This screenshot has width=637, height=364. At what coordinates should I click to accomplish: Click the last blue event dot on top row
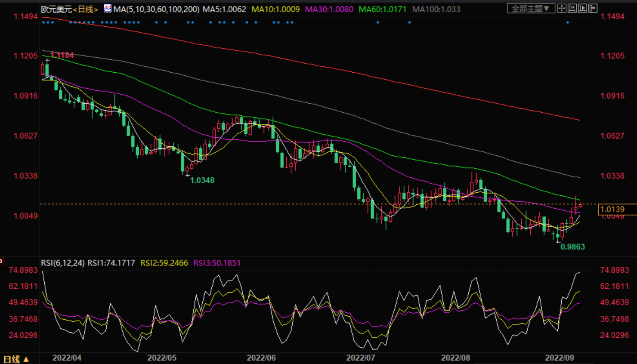568,22
